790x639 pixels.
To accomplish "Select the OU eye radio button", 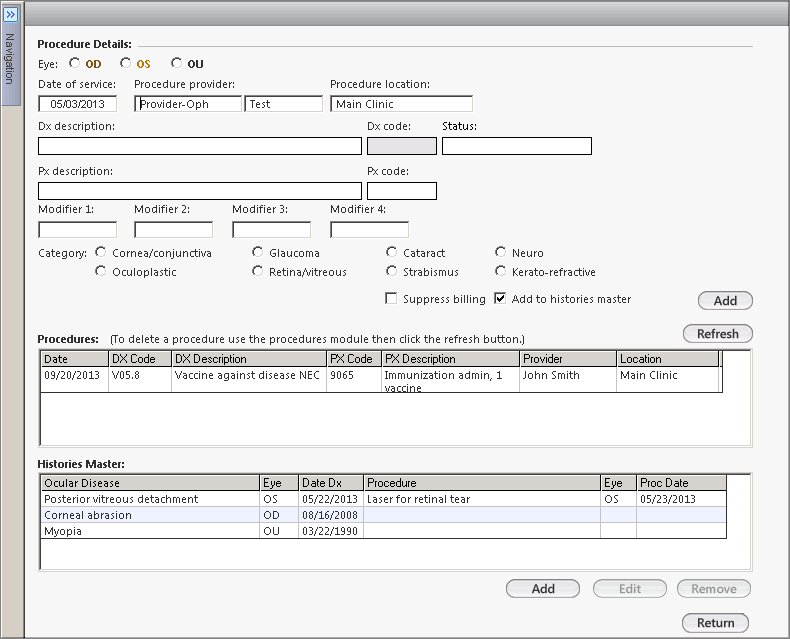I will point(176,63).
